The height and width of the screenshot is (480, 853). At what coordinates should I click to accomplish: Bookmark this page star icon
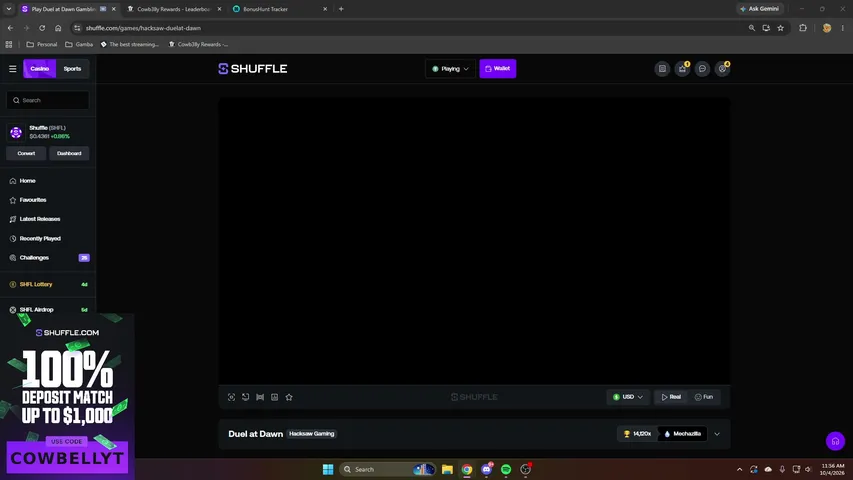click(x=781, y=28)
